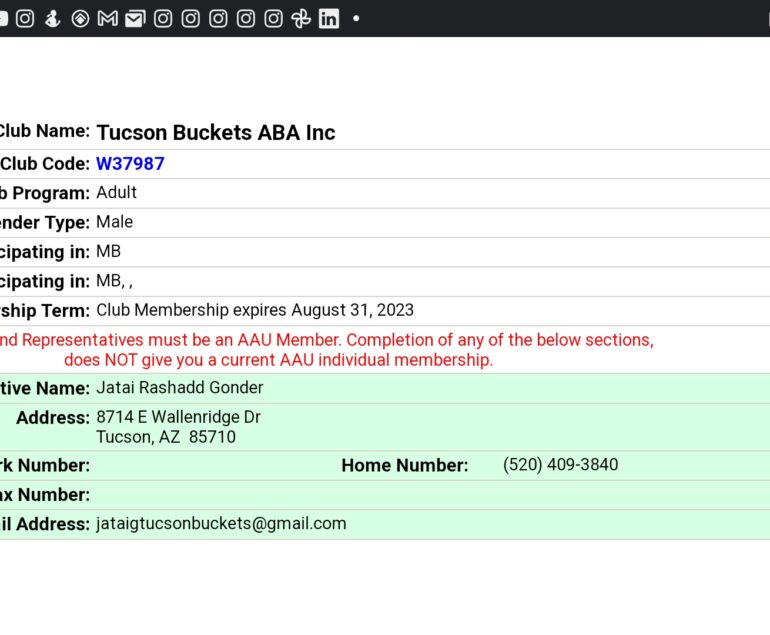Tap Instagram icon right of the stacked mail icon

coord(163,19)
